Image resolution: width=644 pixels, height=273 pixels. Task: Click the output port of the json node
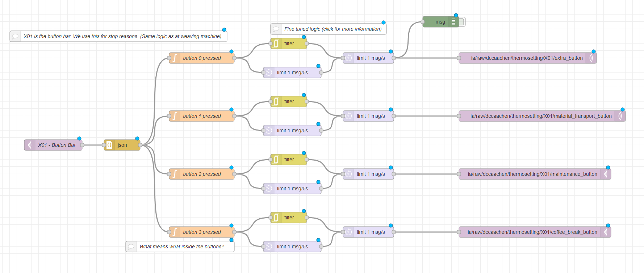[140, 145]
